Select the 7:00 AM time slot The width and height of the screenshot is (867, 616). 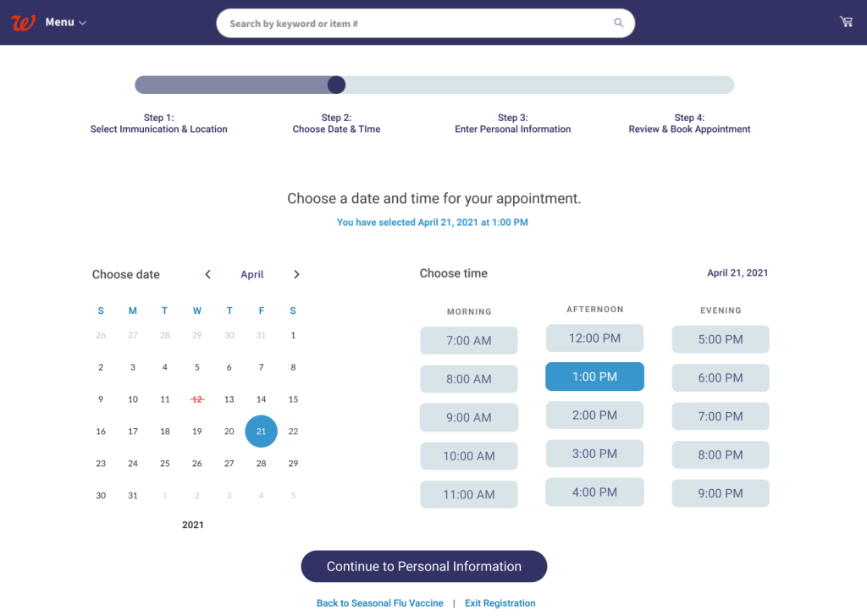coord(469,340)
